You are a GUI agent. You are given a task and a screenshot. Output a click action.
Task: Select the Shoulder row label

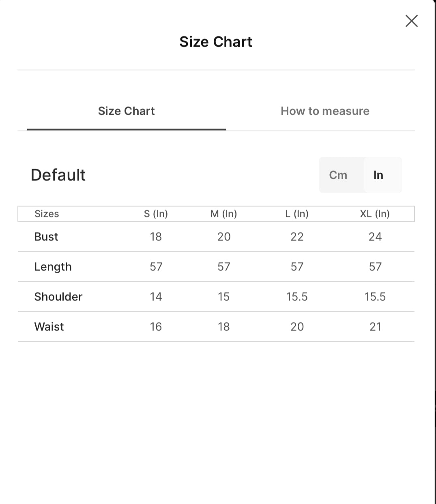pos(58,297)
